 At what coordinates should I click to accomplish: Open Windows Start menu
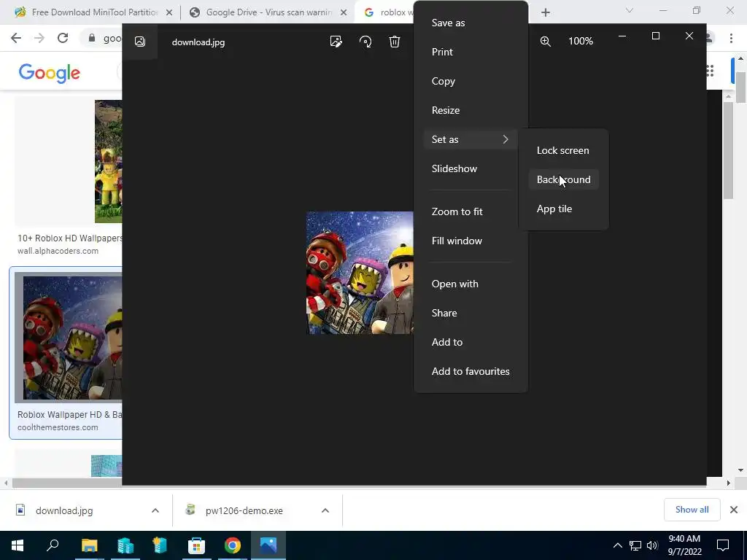coord(18,545)
